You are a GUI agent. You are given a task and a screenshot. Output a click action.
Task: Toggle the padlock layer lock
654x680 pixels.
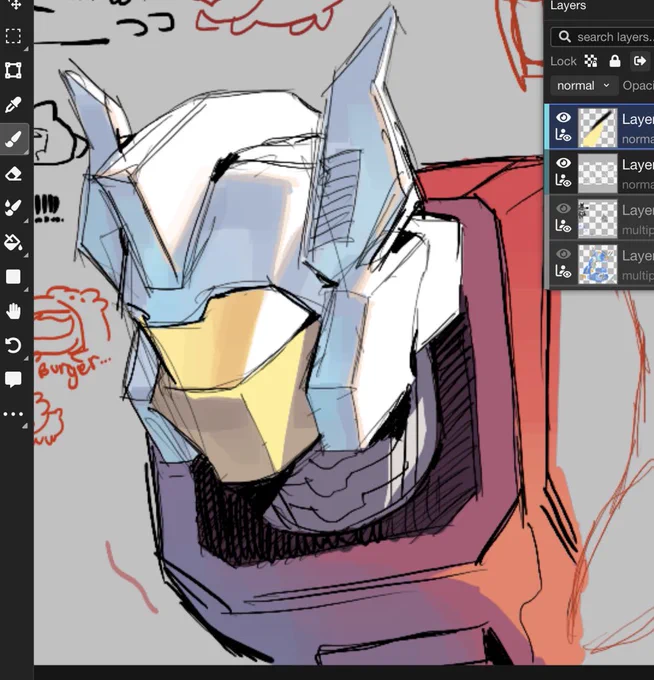pyautogui.click(x=615, y=61)
